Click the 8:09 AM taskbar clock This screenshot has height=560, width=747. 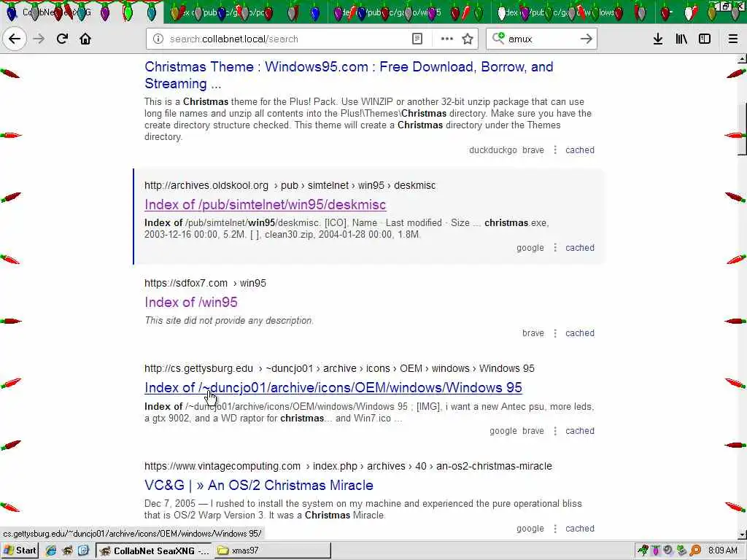click(722, 551)
